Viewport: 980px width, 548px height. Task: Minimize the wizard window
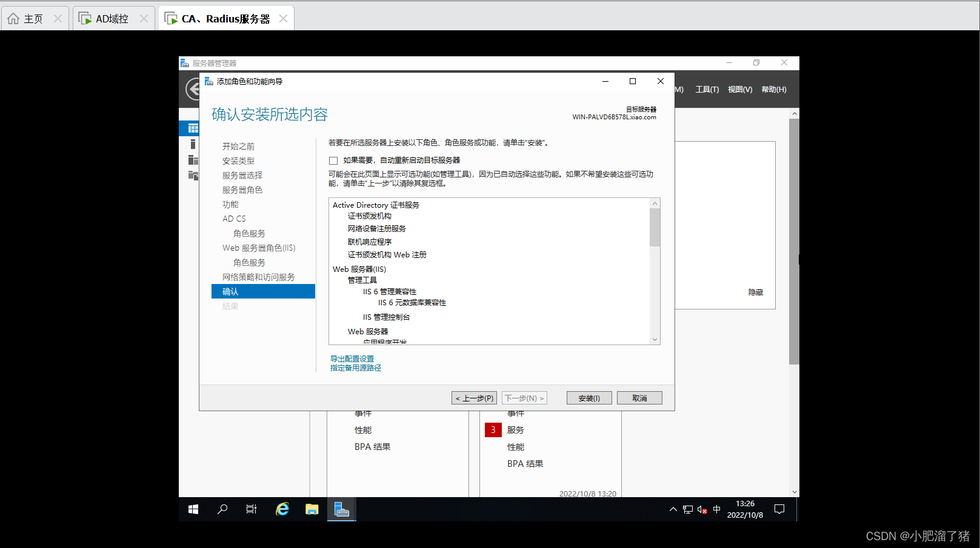coord(605,81)
